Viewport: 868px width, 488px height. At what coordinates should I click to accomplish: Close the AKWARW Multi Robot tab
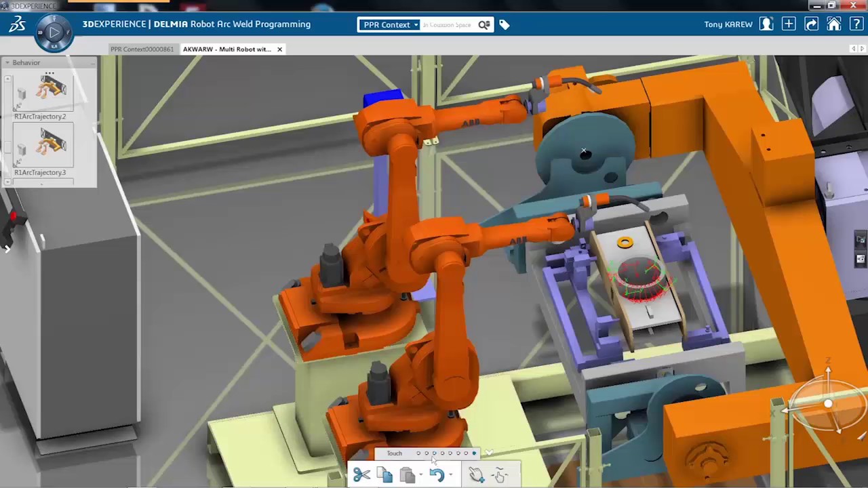tap(279, 49)
